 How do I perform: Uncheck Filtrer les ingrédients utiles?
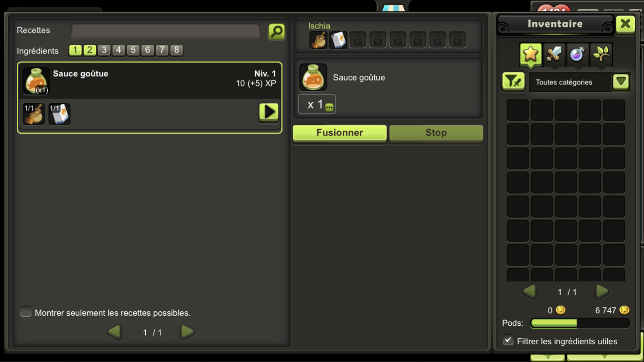click(508, 340)
